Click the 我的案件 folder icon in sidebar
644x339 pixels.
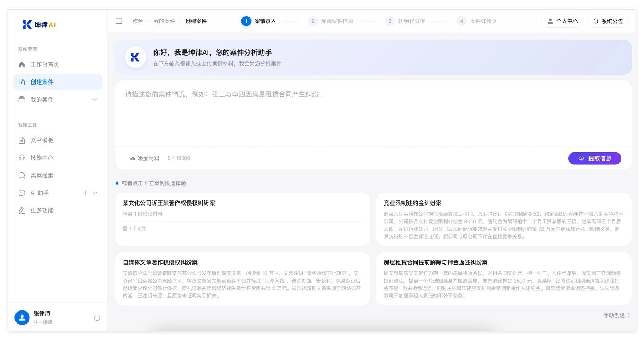tap(22, 100)
